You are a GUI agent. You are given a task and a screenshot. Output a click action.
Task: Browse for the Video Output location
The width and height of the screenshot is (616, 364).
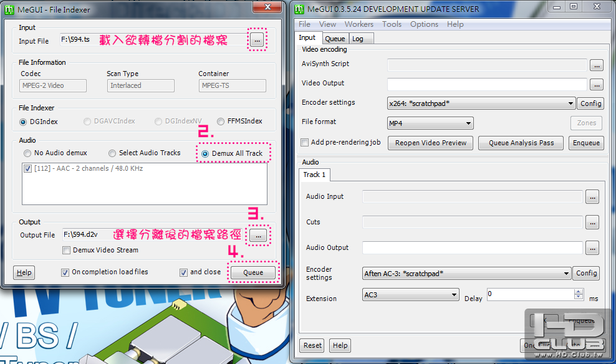596,84
